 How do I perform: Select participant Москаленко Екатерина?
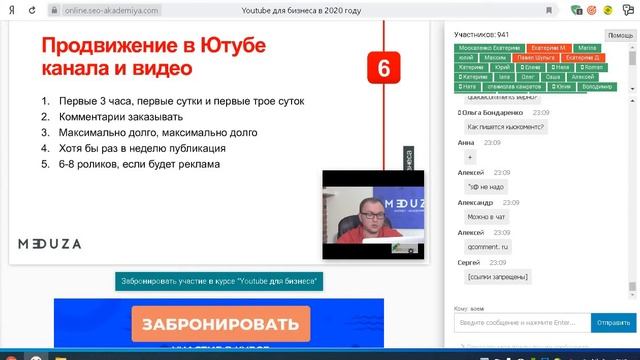tap(489, 48)
